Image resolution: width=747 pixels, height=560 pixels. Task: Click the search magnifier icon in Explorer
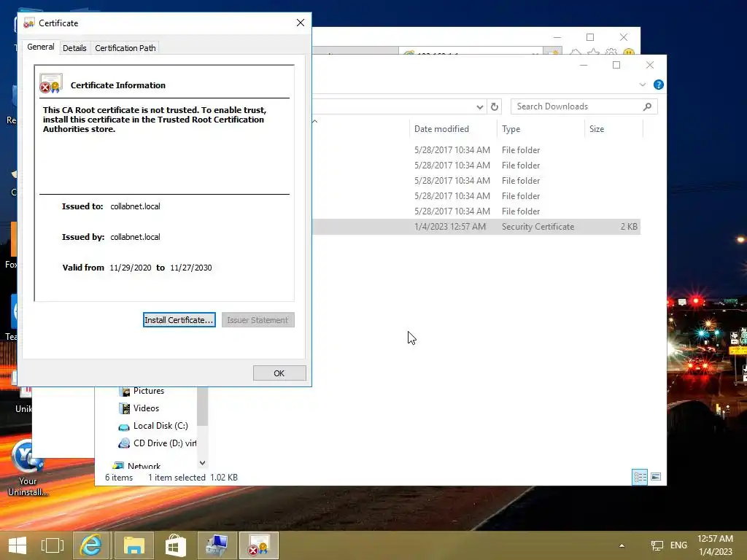(648, 106)
